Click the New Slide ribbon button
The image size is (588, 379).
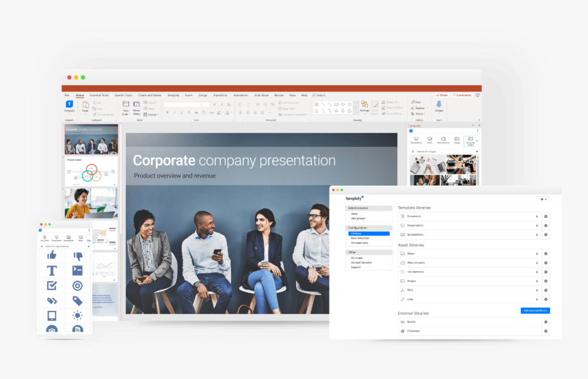(x=126, y=106)
